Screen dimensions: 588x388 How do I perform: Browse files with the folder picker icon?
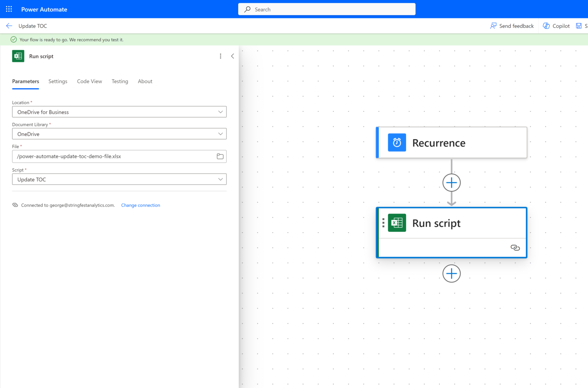pos(220,156)
